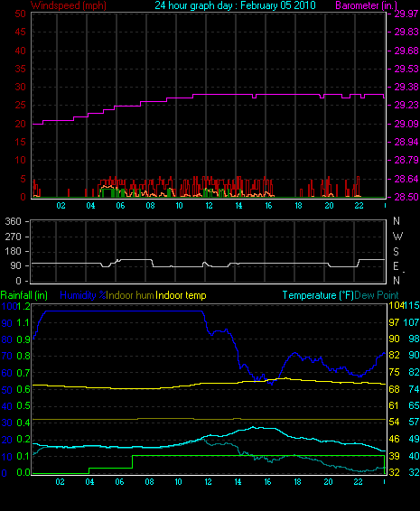
Task: Click the 50 mph windspeed scale value
Action: pyautogui.click(x=20, y=14)
